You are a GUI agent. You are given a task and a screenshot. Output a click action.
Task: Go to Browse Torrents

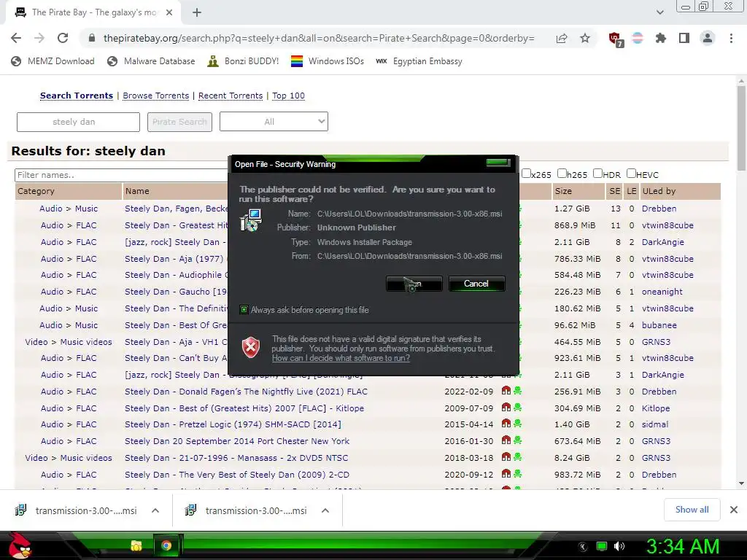[x=156, y=96]
